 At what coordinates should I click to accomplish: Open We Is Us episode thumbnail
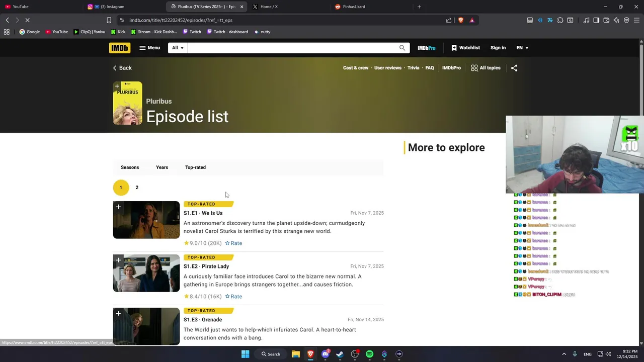point(146,220)
